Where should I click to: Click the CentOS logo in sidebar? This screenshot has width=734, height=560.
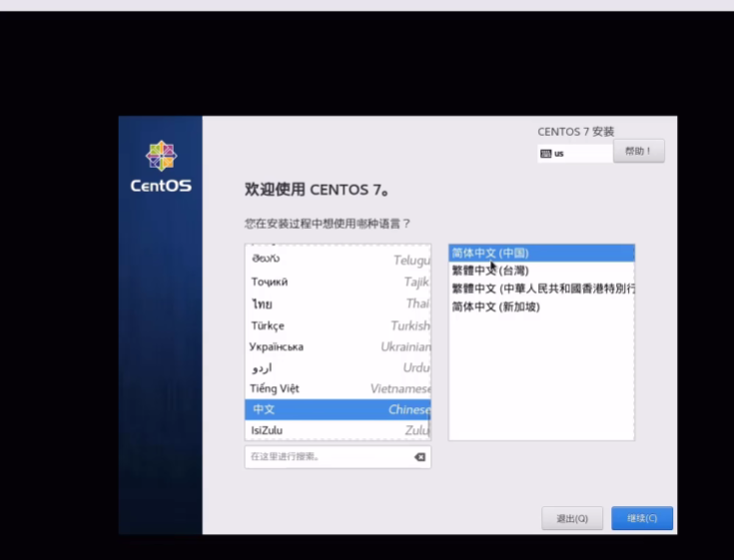(x=161, y=166)
